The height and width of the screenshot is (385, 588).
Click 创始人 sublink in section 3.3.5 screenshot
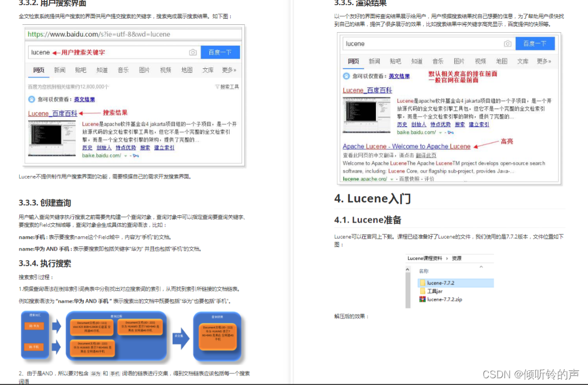[419, 125]
